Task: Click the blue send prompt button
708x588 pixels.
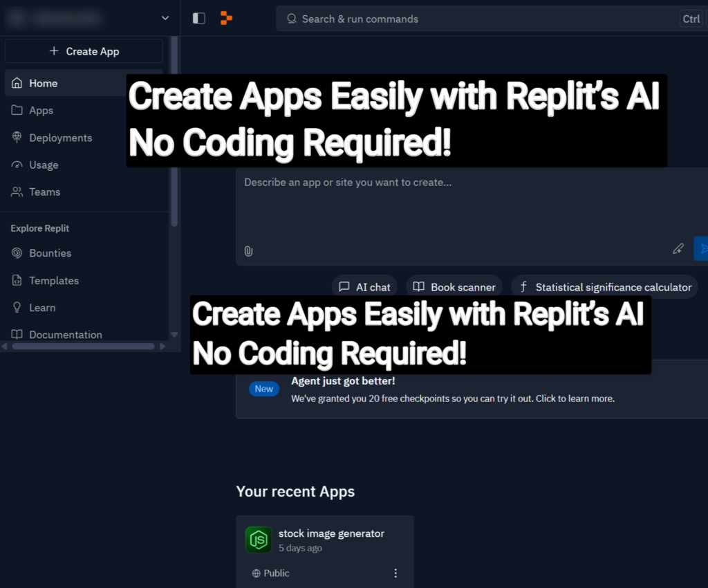Action: pyautogui.click(x=702, y=249)
